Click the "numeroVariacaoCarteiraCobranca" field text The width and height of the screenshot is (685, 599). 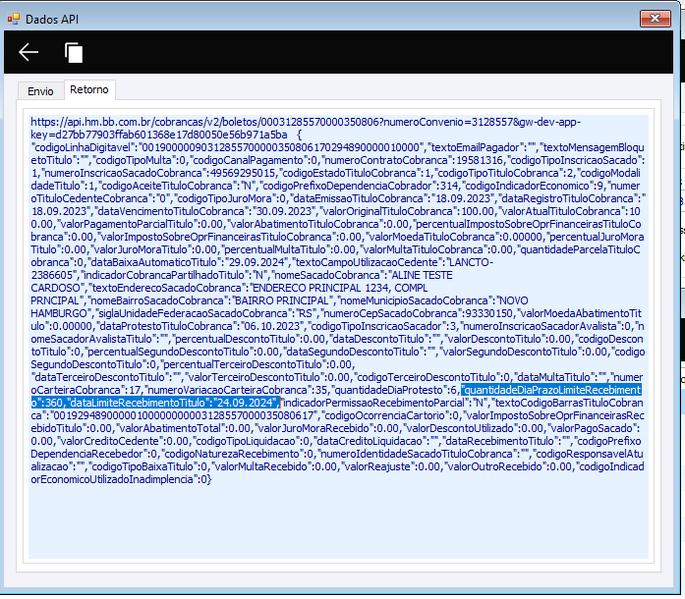(227, 390)
